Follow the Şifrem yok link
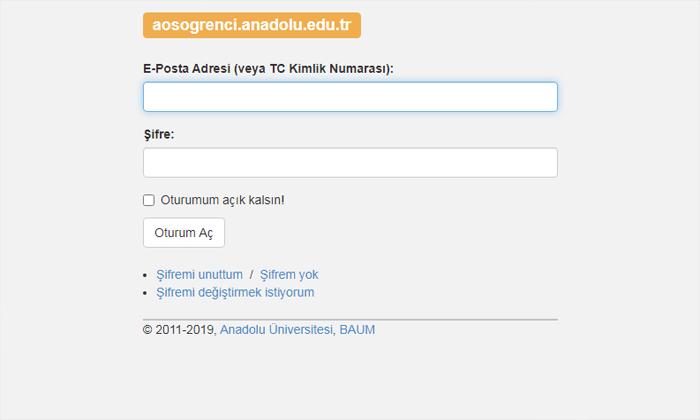 (289, 274)
